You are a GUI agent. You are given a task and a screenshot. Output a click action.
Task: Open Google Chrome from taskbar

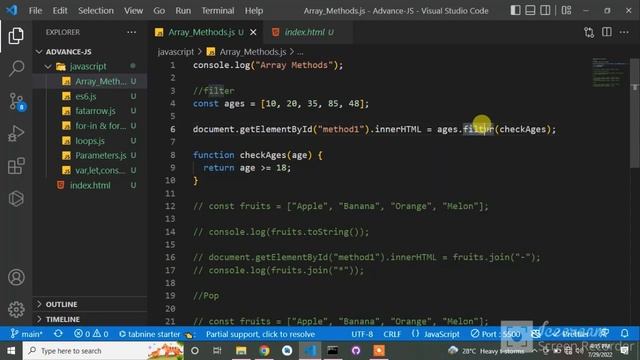pos(264,351)
